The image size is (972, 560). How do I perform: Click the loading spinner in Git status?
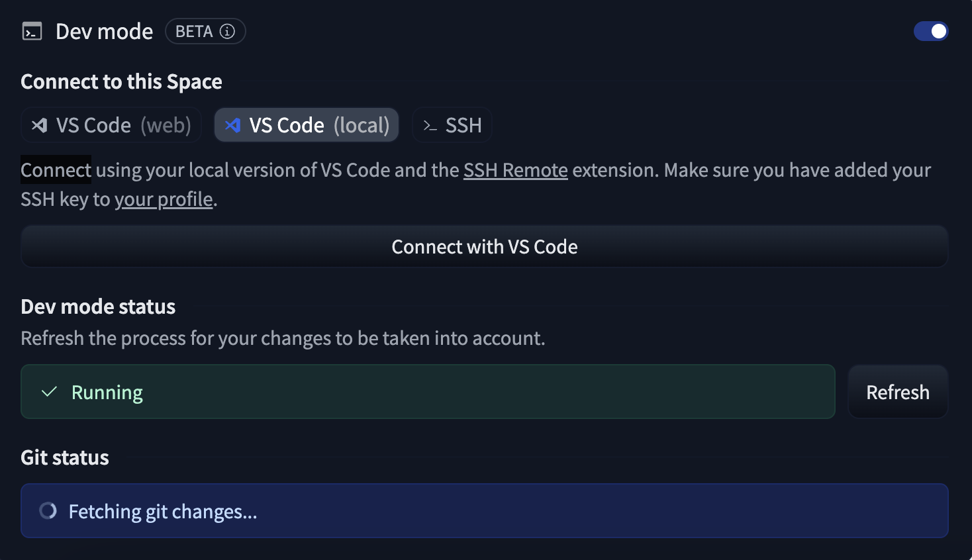[48, 511]
